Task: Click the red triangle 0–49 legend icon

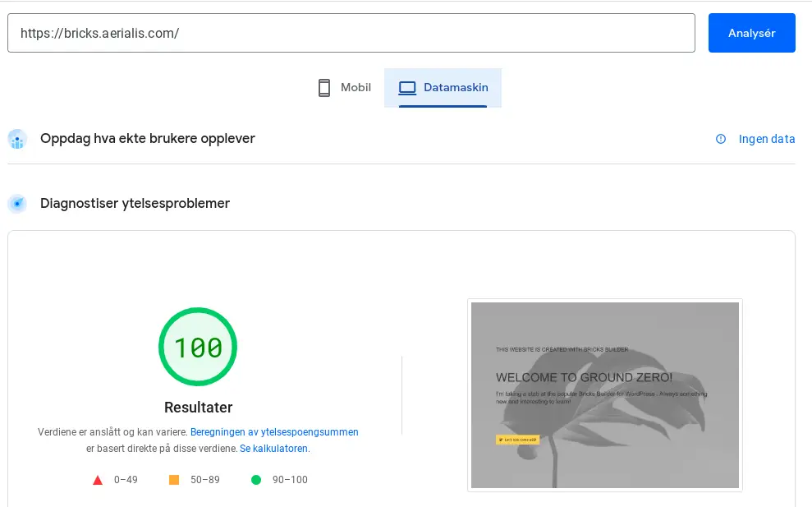Action: coord(98,480)
